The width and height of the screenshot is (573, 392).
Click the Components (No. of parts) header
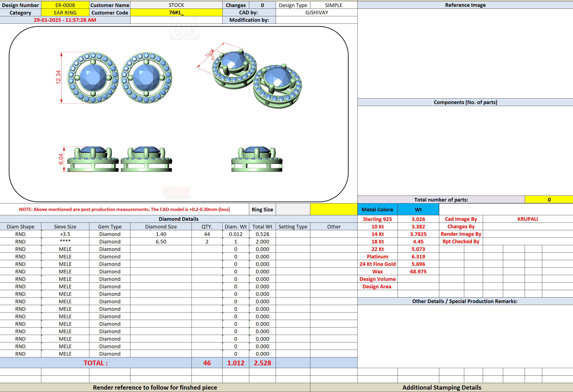pos(465,102)
